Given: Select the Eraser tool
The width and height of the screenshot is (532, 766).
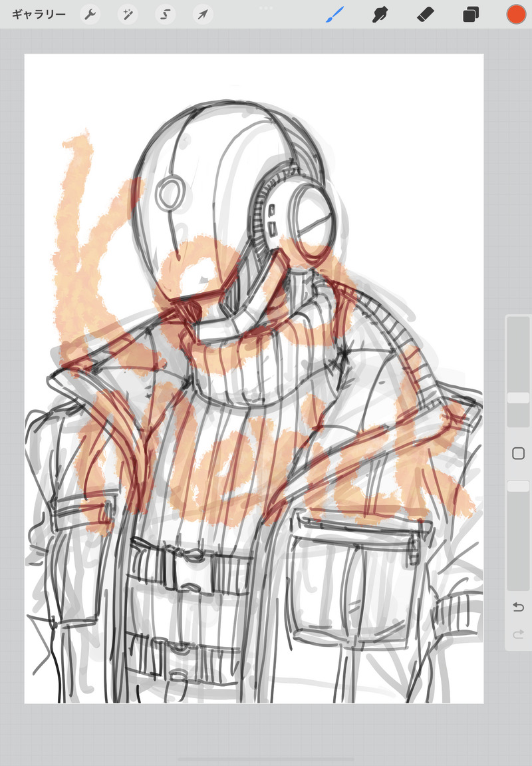Looking at the screenshot, I should point(425,15).
